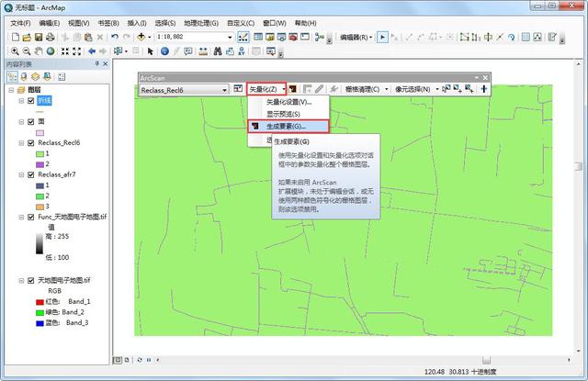Open the 栅格清理(C) dropdown
The height and width of the screenshot is (381, 588).
click(x=386, y=89)
